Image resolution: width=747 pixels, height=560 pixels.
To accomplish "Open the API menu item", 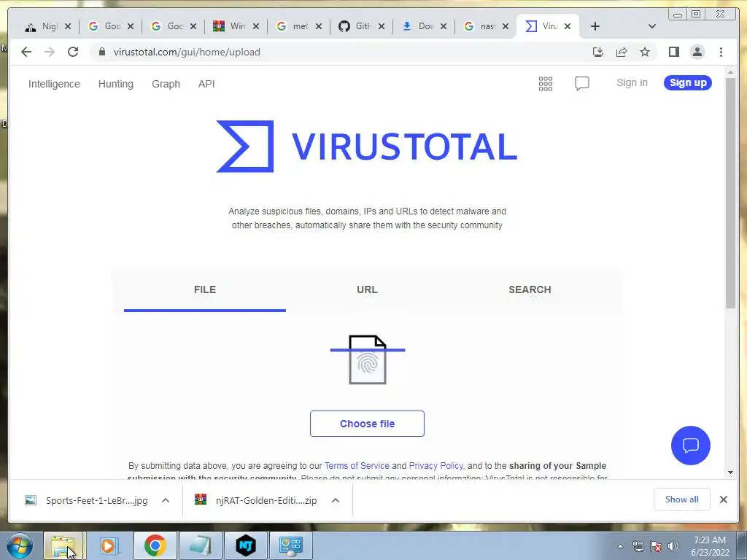I will click(x=206, y=84).
